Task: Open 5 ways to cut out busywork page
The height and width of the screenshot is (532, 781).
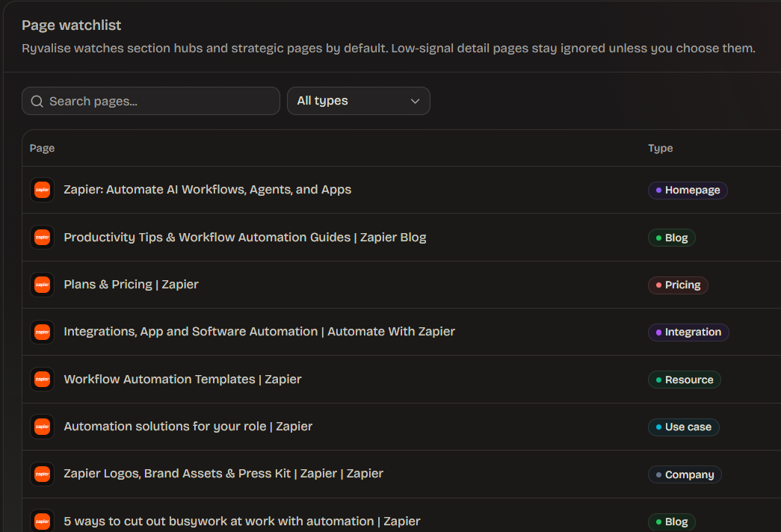Action: click(242, 521)
